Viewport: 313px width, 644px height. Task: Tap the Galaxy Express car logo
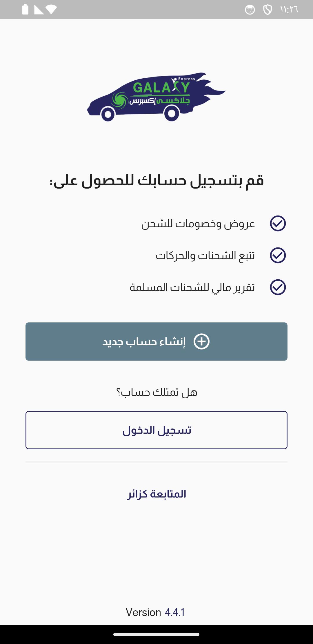[x=156, y=97]
